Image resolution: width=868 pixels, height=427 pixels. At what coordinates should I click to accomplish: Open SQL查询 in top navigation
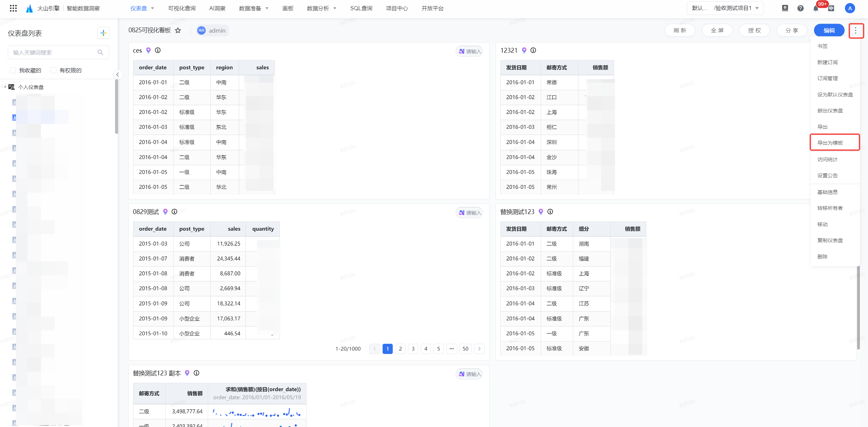361,8
